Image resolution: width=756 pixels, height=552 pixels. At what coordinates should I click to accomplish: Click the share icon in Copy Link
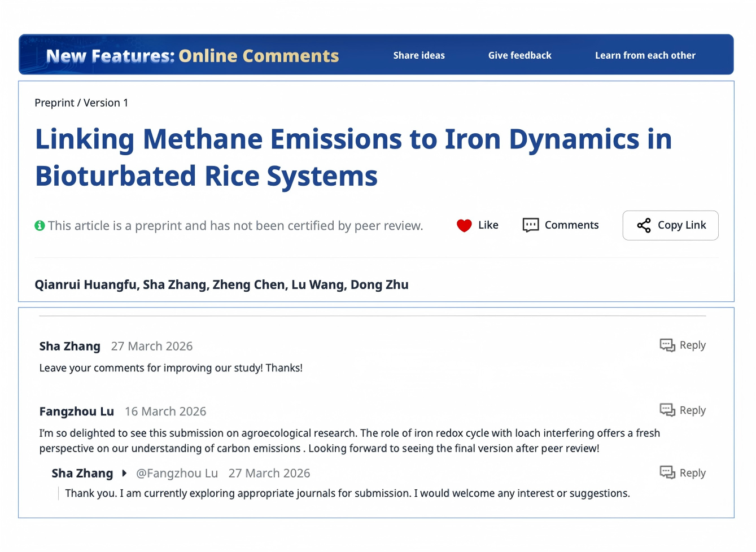click(644, 226)
